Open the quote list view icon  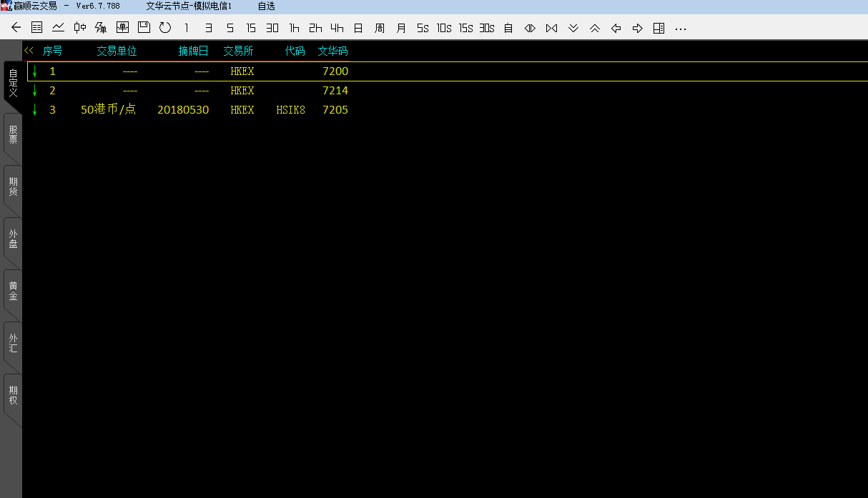tap(37, 28)
